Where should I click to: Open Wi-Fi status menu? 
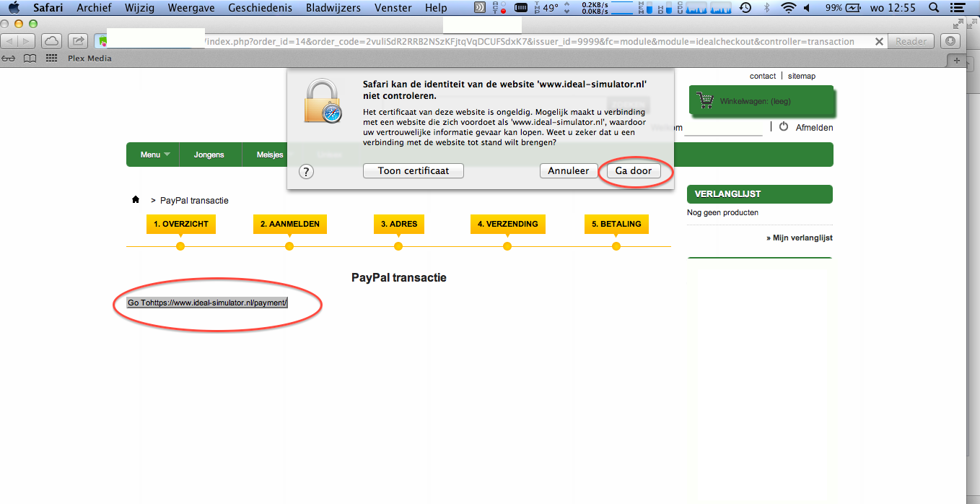[789, 8]
